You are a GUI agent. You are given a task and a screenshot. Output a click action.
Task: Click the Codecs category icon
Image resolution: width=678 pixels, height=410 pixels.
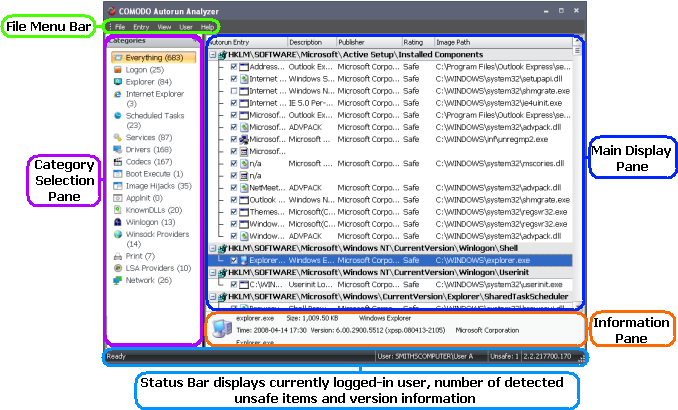click(118, 161)
